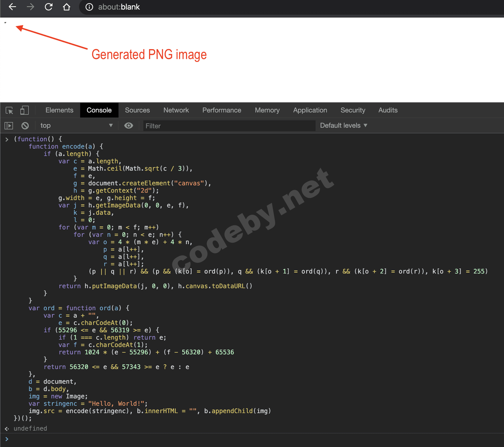
Task: Click the 'var f = c.charCodeAt(1);' line
Action: [x=103, y=345]
